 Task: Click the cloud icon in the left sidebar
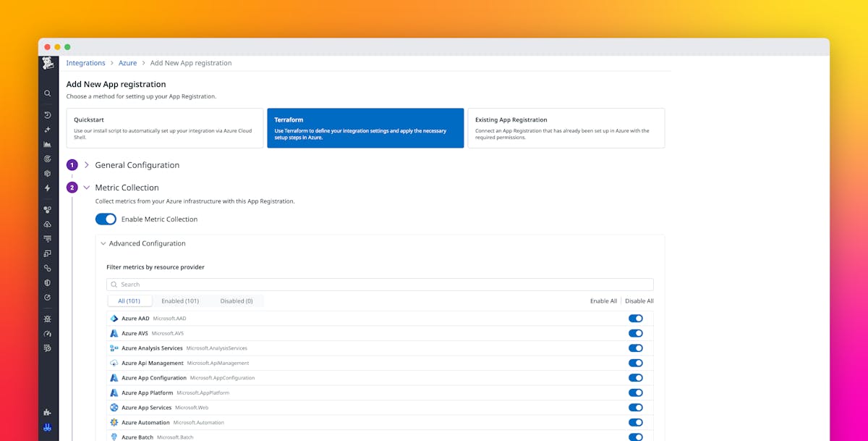click(x=47, y=224)
